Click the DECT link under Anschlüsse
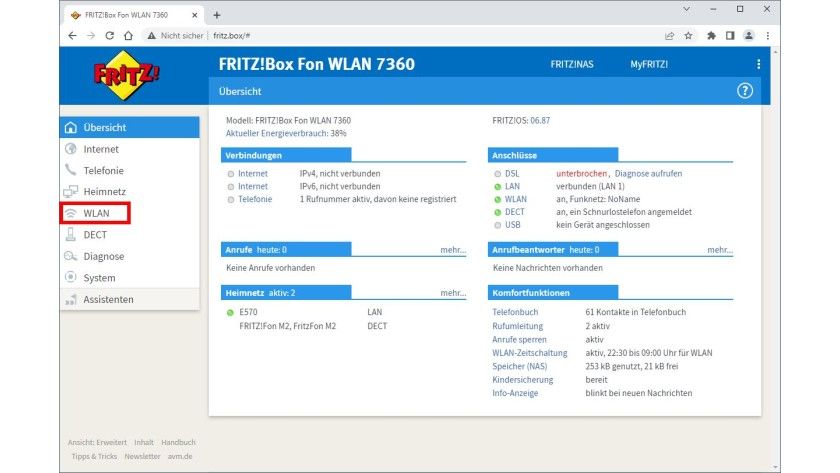Image resolution: width=840 pixels, height=473 pixels. (515, 212)
